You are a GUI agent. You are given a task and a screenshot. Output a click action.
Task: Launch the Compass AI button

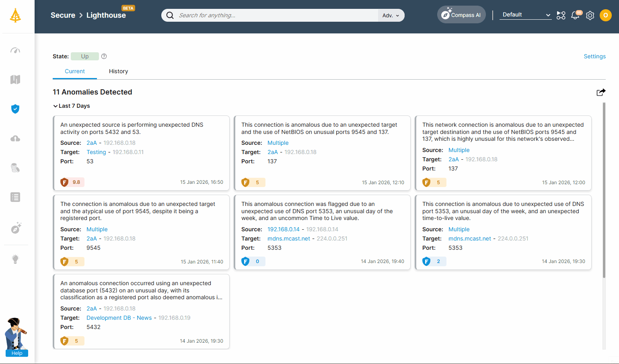point(461,15)
